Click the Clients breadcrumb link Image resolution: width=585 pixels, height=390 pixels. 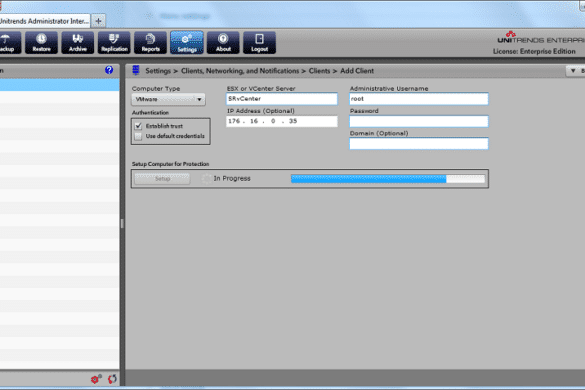(x=319, y=71)
